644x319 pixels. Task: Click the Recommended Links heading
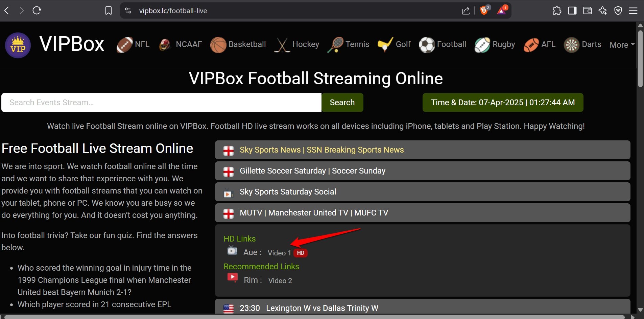(261, 267)
